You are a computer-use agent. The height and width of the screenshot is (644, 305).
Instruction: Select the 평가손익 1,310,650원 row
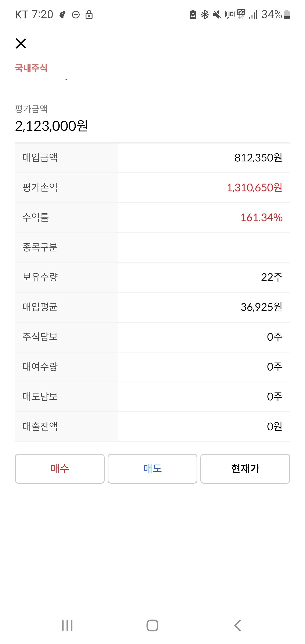coord(152,187)
